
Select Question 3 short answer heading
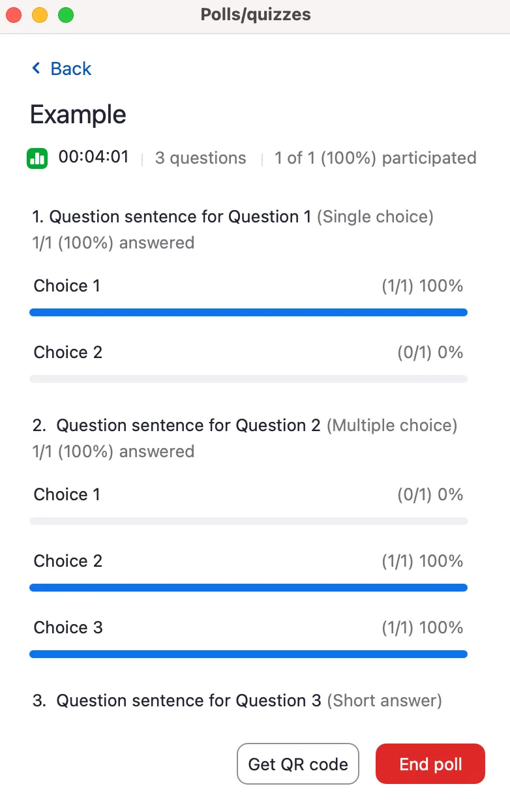point(235,700)
